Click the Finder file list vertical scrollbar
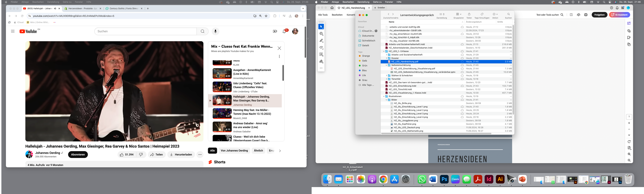644x194 pixels. click(x=513, y=70)
